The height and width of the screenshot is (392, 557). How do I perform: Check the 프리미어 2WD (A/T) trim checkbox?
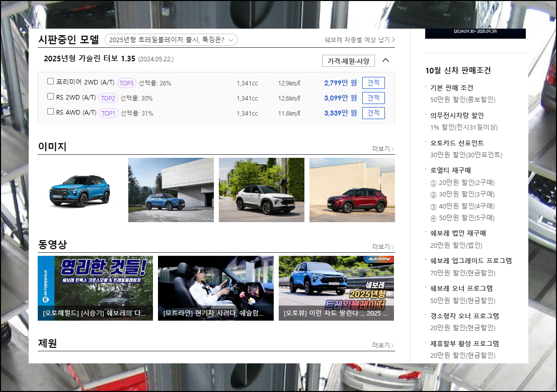(50, 81)
